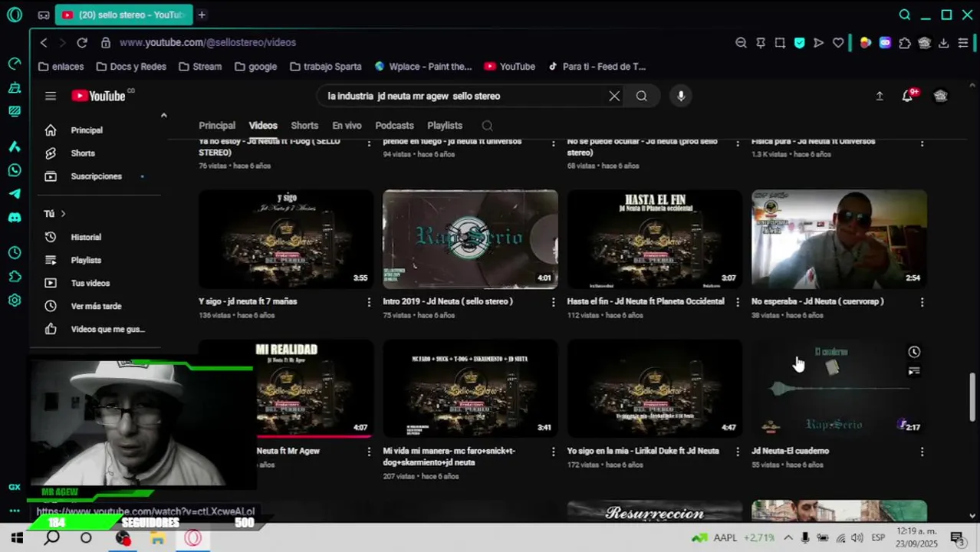Go to Suscripciones in sidebar
This screenshot has width=980, height=552.
point(96,176)
